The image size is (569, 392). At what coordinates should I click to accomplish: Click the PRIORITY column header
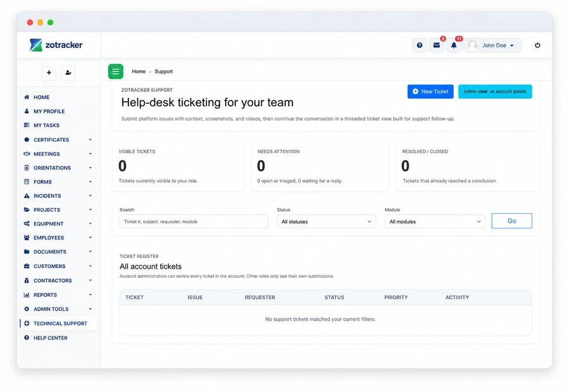[x=396, y=297]
